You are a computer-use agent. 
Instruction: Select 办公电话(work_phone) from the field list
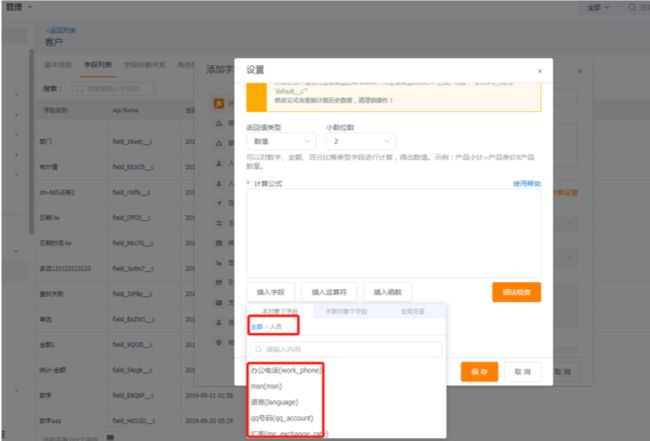pos(286,370)
